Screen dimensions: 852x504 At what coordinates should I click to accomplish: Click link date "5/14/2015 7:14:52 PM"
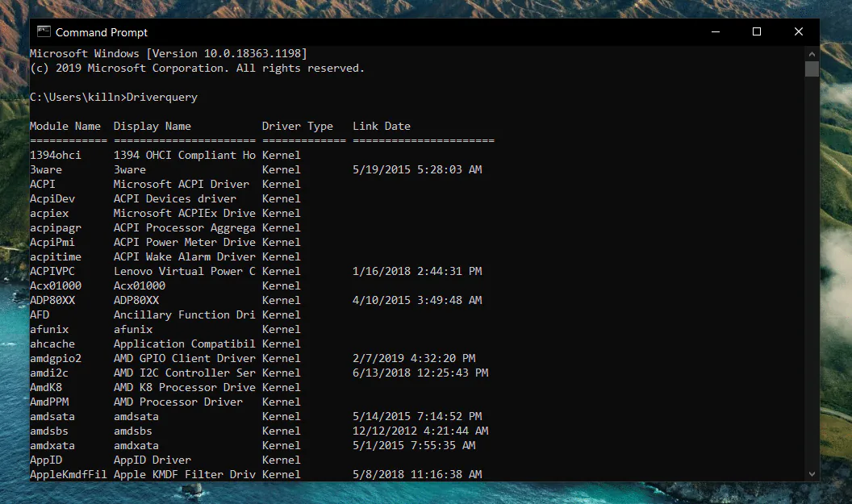(x=417, y=417)
